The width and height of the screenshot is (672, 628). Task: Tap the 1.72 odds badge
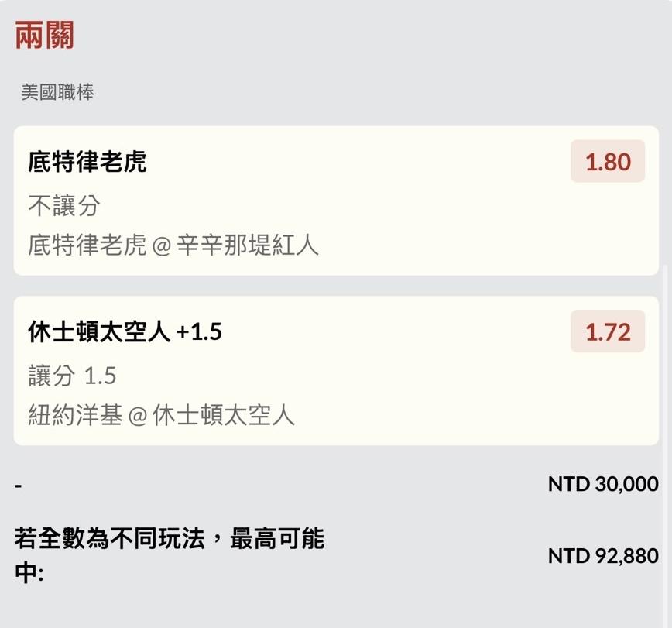[x=608, y=332]
